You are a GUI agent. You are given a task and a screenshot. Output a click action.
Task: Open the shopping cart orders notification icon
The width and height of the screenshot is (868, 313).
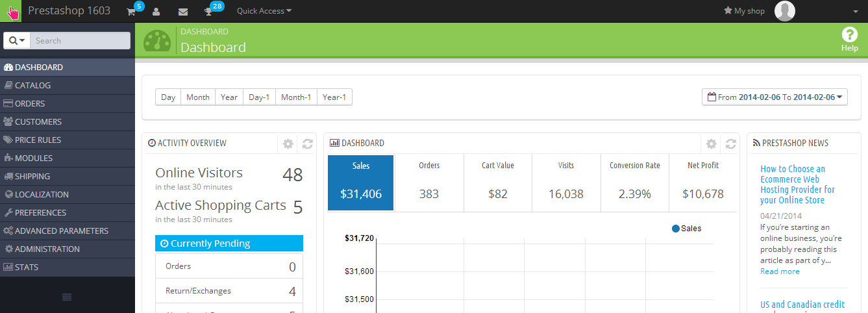(x=131, y=12)
